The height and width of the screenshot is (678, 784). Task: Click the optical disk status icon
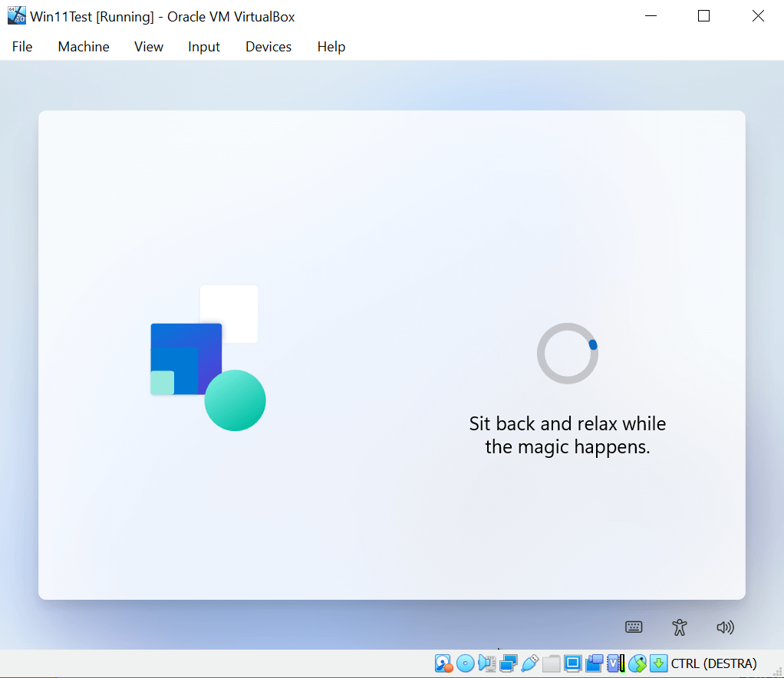pyautogui.click(x=465, y=663)
